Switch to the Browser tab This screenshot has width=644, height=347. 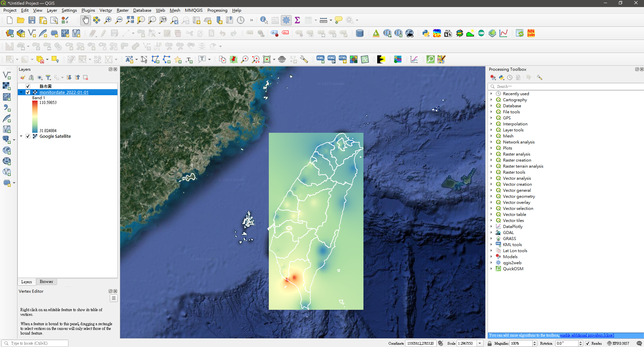(46, 282)
